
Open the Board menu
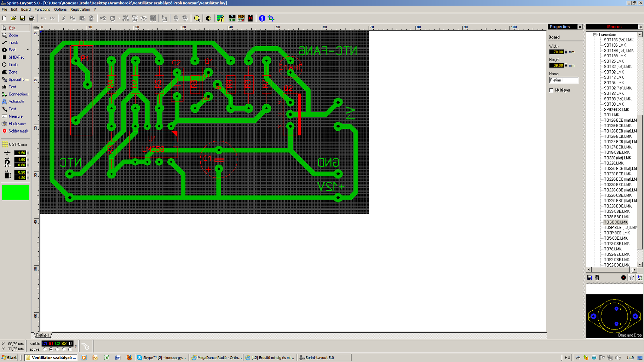pyautogui.click(x=26, y=10)
